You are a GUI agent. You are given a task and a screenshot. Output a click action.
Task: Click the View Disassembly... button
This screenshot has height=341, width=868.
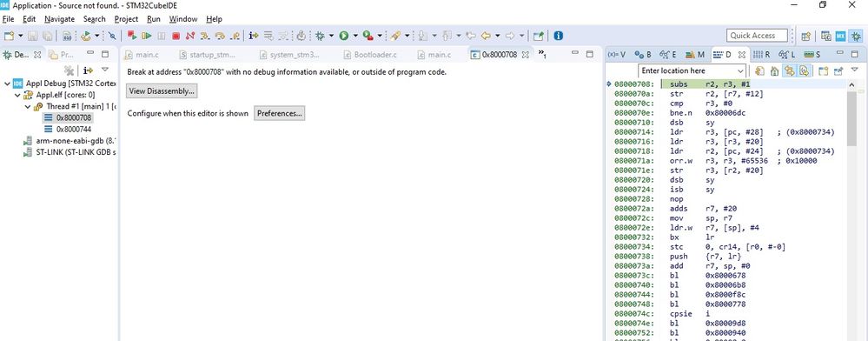[x=162, y=91]
